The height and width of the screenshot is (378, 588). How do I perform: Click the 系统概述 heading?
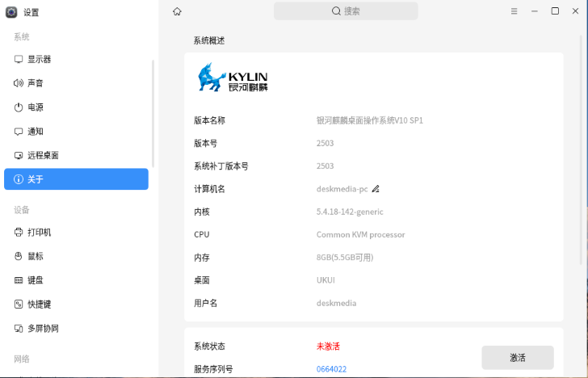(209, 40)
